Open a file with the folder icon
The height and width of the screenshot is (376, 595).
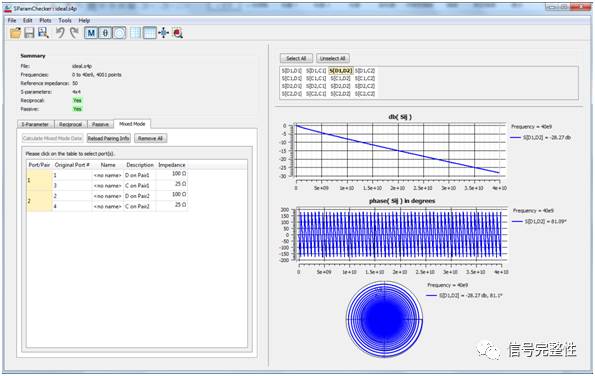click(16, 33)
